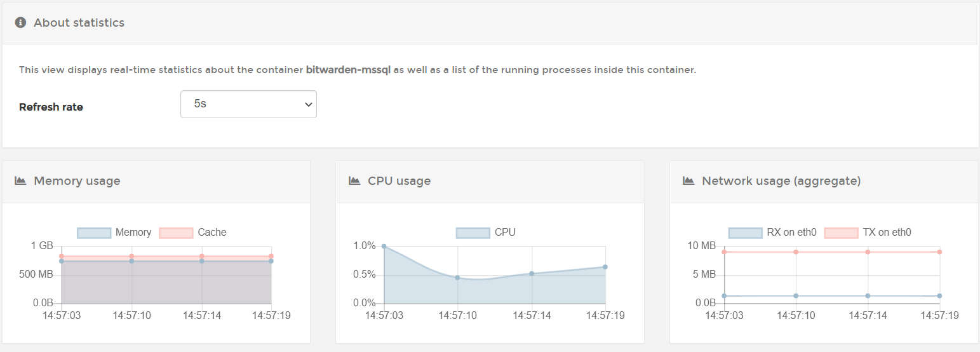Toggle the Cache legend swatch
This screenshot has width=980, height=352.
(176, 233)
